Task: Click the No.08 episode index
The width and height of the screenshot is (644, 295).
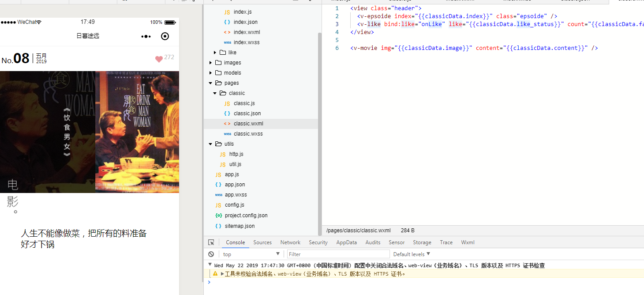Action: click(15, 59)
